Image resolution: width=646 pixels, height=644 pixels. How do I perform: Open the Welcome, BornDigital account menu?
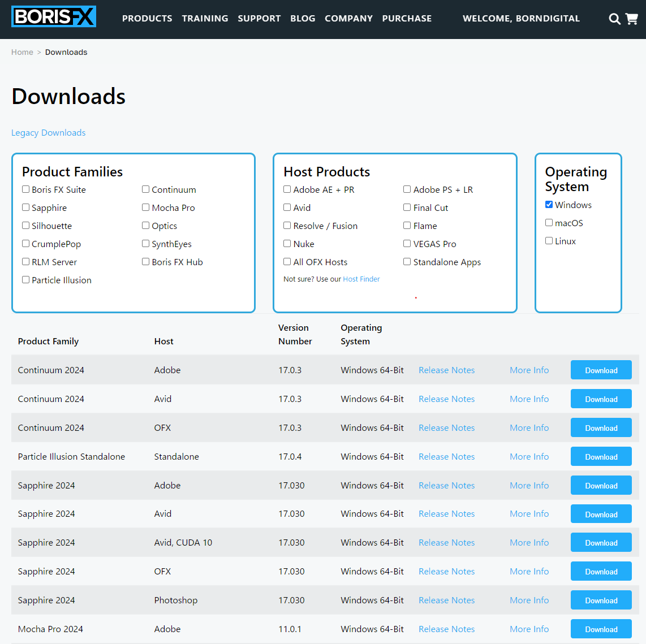[x=521, y=19]
